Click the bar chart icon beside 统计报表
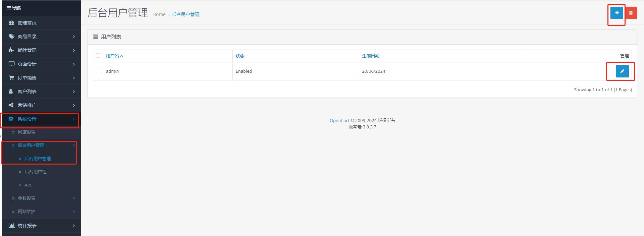Image resolution: width=644 pixels, height=236 pixels. point(11,226)
